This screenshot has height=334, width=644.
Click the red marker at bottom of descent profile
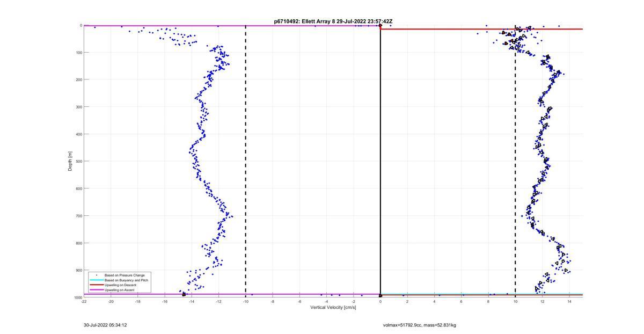(184, 294)
